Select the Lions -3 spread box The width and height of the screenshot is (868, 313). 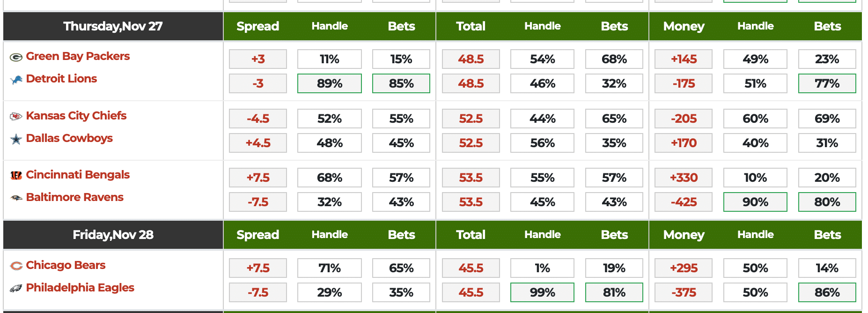(258, 83)
